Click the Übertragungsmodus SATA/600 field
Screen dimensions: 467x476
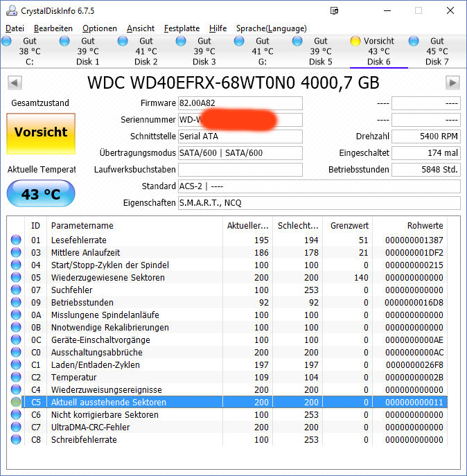point(240,153)
